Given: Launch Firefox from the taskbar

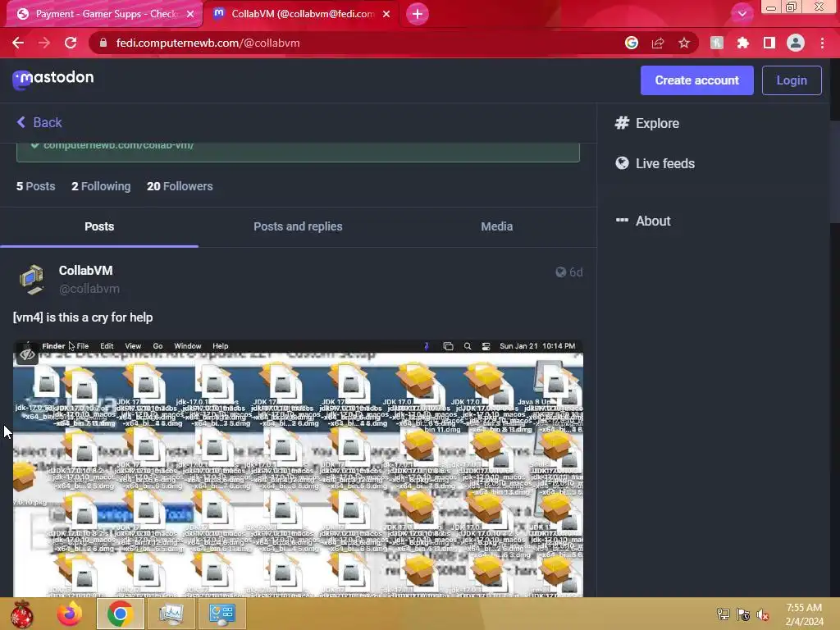Looking at the screenshot, I should [x=70, y=614].
